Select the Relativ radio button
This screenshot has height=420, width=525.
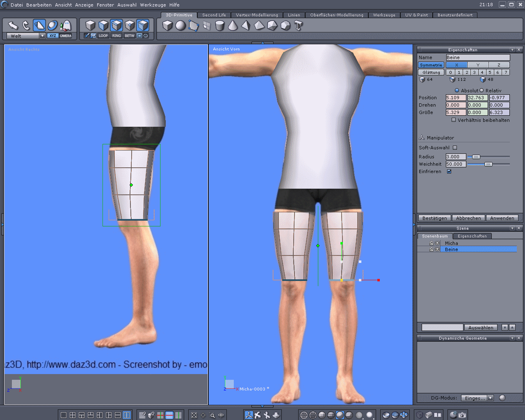[482, 90]
